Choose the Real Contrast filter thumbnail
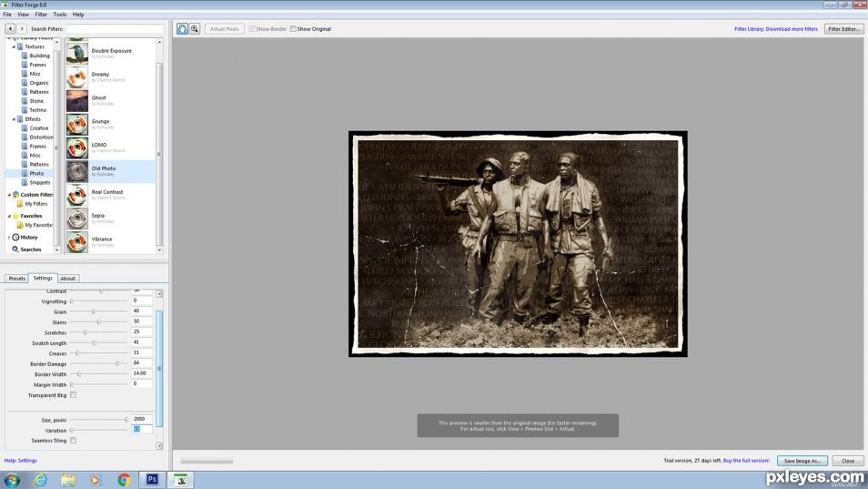 pos(77,195)
